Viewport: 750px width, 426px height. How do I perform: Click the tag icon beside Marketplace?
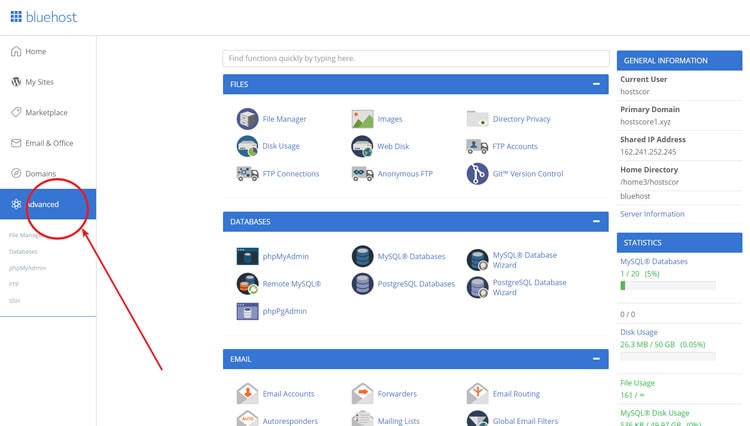point(16,112)
